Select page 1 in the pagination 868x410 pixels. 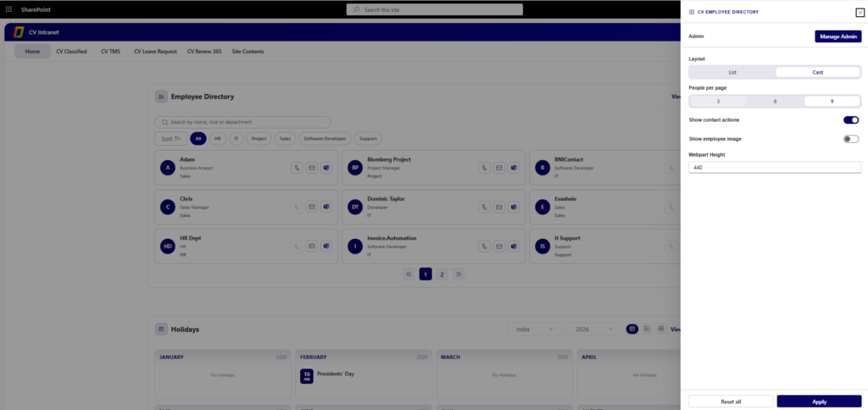coord(426,274)
